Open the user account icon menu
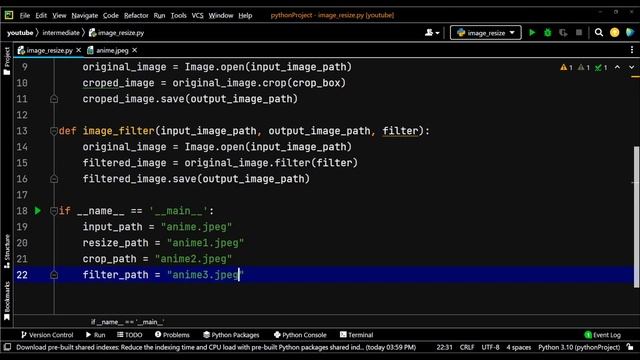Image resolution: width=640 pixels, height=360 pixels. (x=432, y=33)
